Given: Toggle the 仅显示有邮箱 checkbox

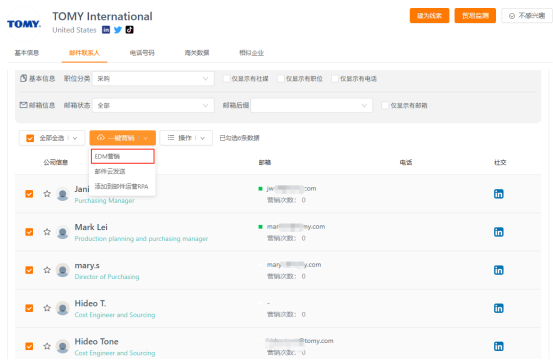Looking at the screenshot, I should pos(385,105).
